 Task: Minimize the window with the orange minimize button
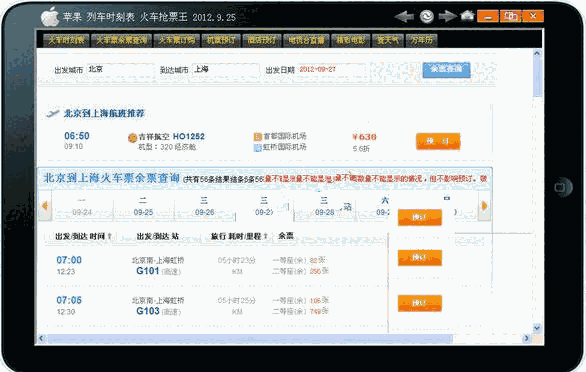point(488,16)
